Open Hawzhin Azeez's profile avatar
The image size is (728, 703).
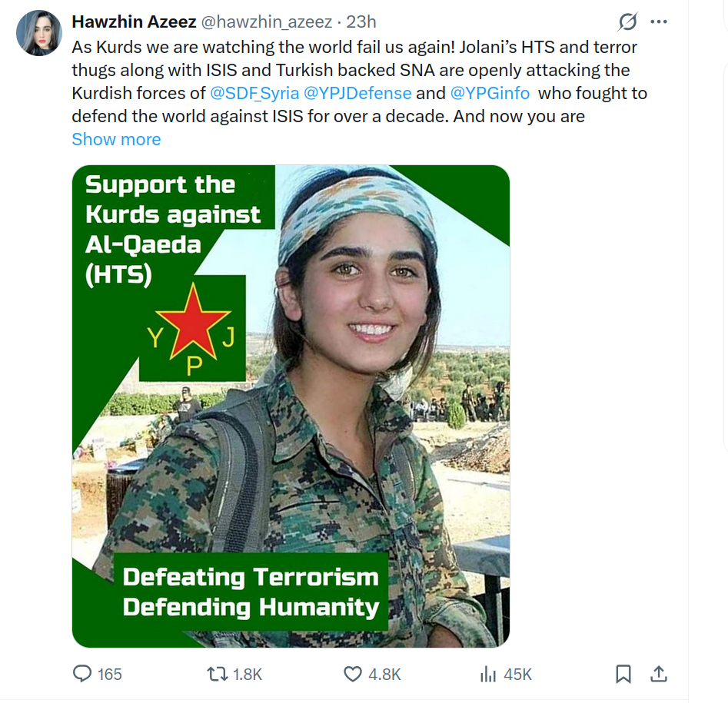pos(39,33)
